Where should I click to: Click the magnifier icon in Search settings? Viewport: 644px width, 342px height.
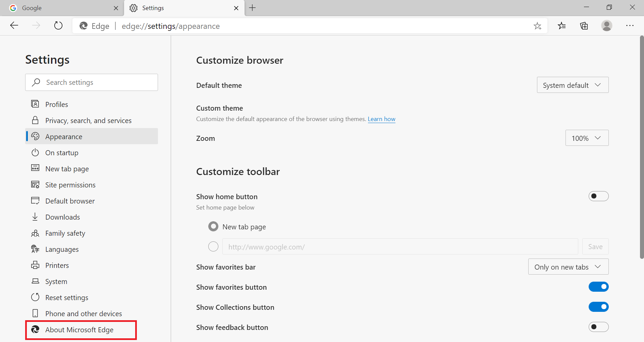(36, 82)
